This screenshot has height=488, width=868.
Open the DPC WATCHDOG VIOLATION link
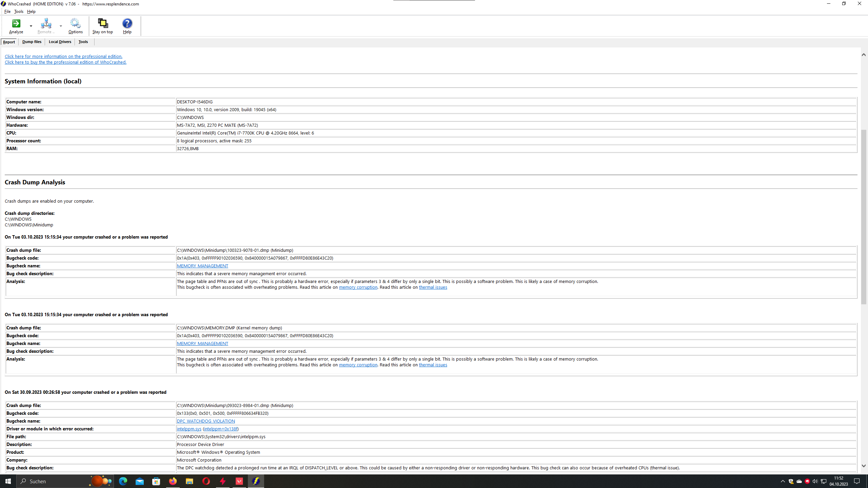(205, 421)
